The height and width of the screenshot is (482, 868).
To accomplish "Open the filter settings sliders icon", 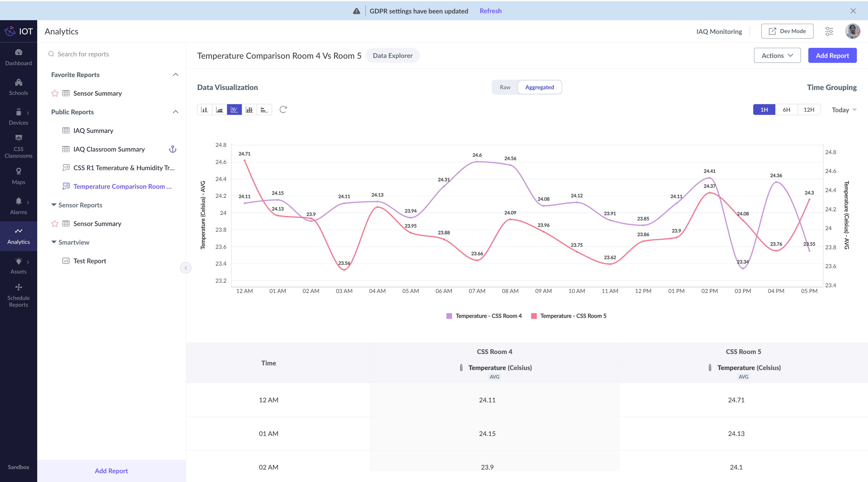I will [x=829, y=31].
